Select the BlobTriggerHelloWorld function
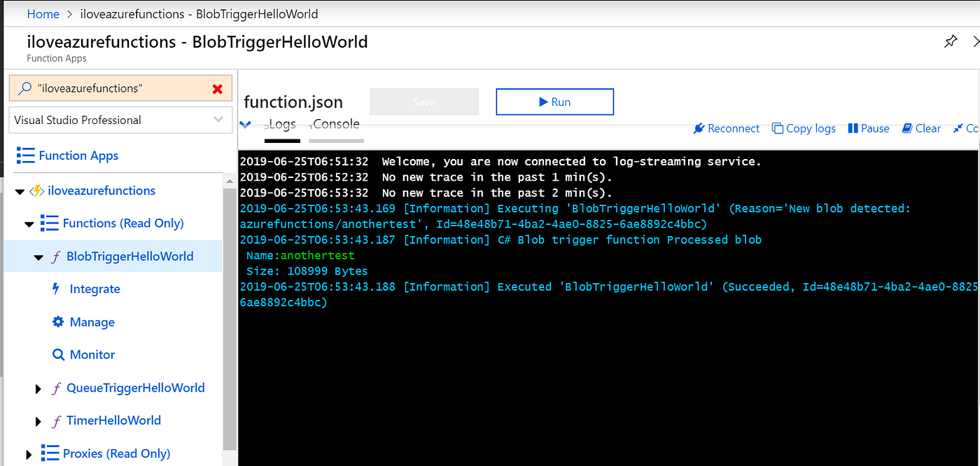 129,256
